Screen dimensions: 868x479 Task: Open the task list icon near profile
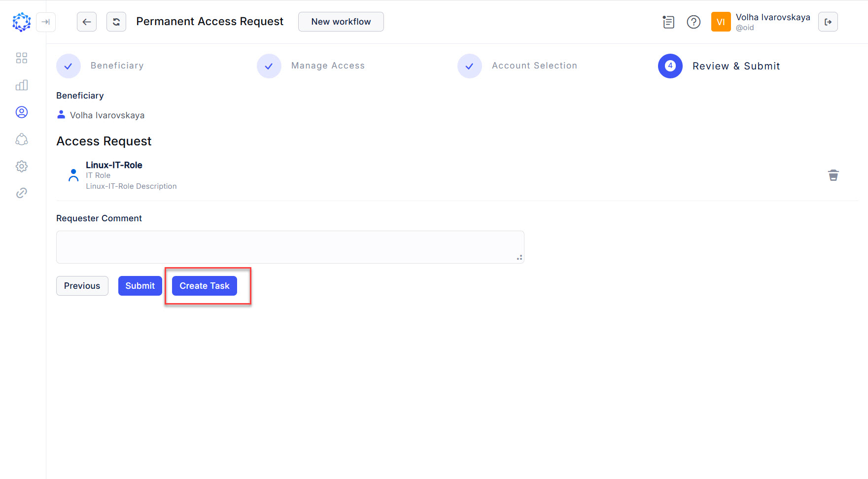[x=668, y=22]
